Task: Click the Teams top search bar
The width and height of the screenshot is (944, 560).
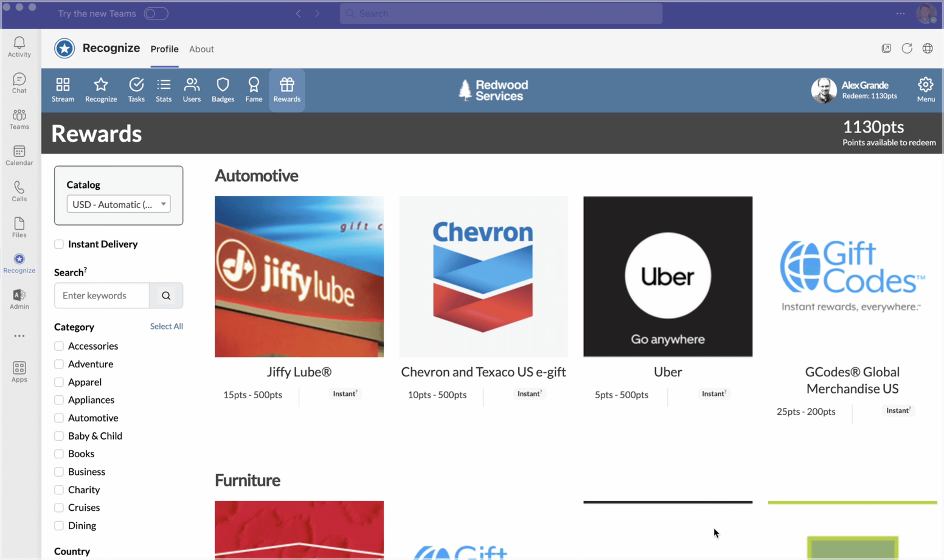Action: coord(501,13)
